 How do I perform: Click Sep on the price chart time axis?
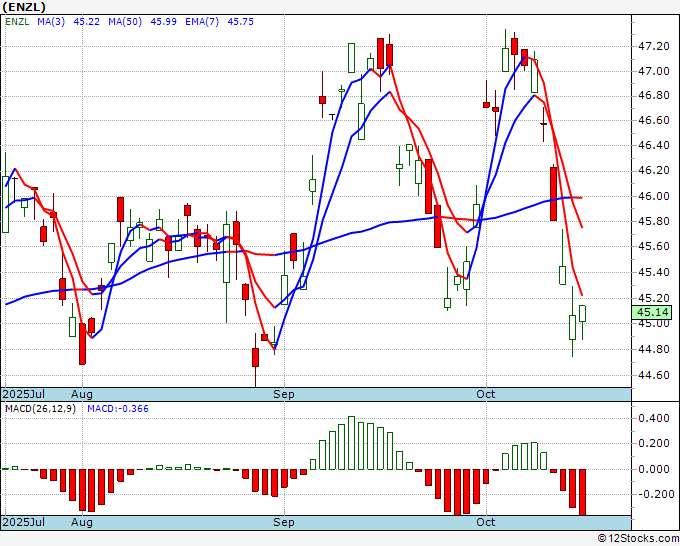[x=284, y=394]
